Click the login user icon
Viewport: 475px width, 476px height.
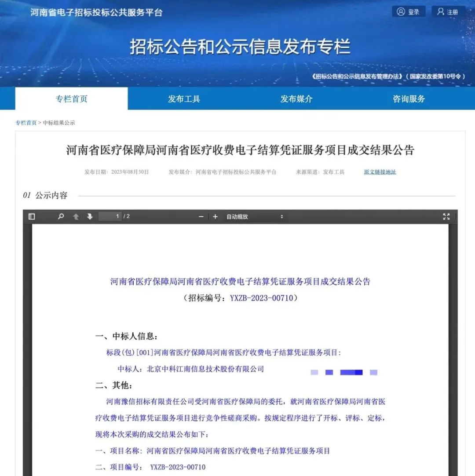point(401,11)
